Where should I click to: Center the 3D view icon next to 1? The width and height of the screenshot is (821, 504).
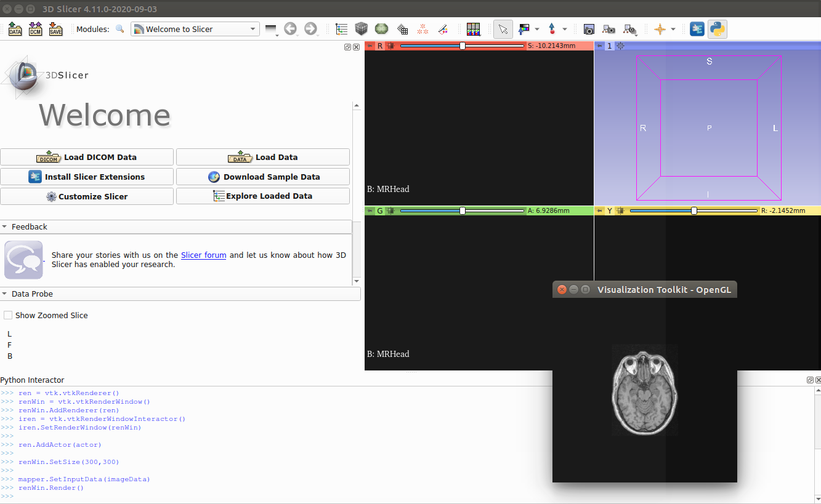pos(620,46)
